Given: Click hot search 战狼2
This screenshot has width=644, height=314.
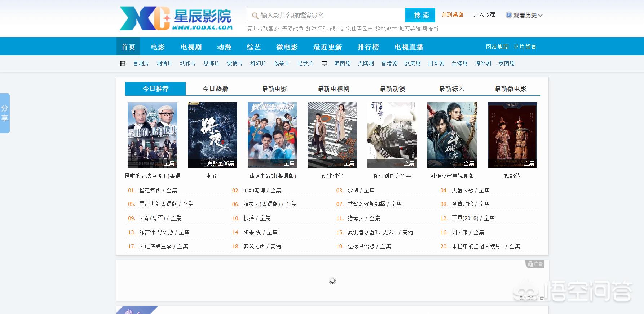Looking at the screenshot, I should 337,29.
